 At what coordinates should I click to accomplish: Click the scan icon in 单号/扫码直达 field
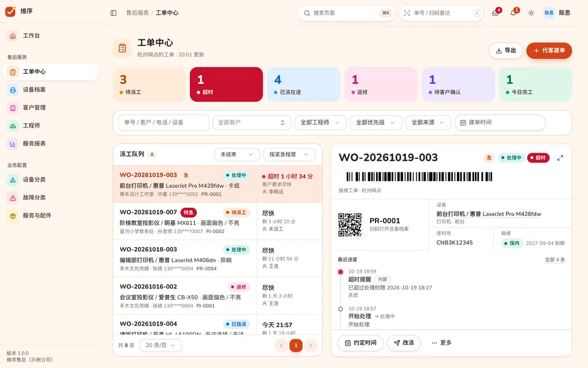tap(407, 13)
